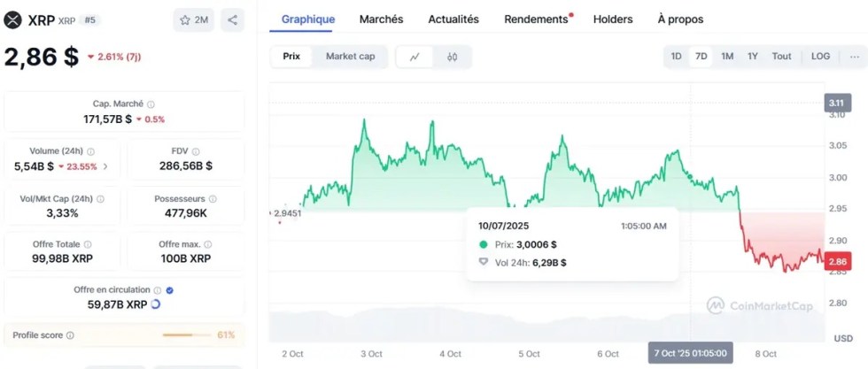Select the 1D time range button
This screenshot has height=369, width=868.
coord(676,57)
